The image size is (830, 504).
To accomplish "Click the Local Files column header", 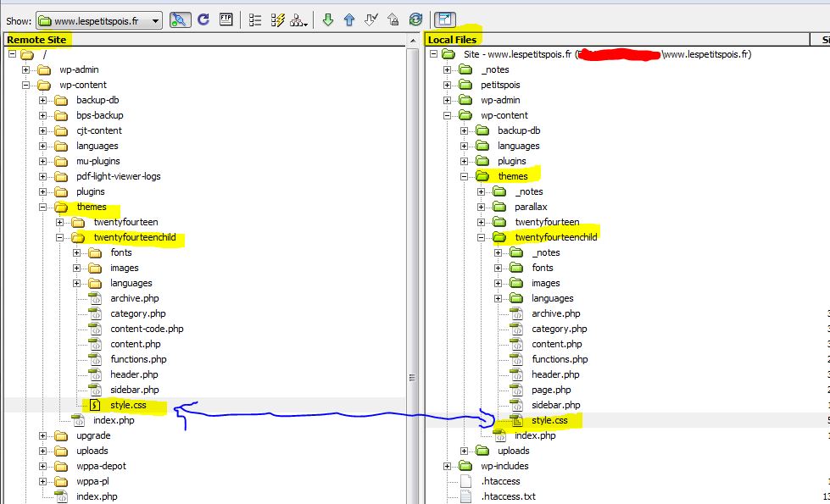I will click(454, 39).
